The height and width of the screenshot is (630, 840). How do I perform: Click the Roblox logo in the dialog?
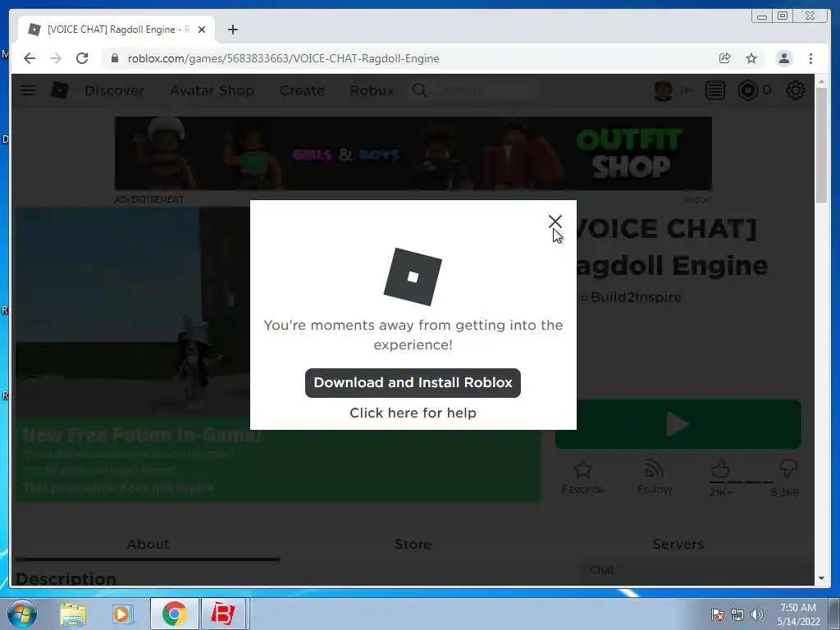point(413,276)
